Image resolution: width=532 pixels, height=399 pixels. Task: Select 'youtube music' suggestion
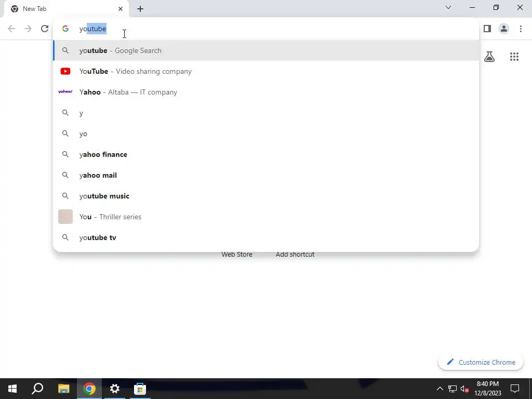click(266, 196)
